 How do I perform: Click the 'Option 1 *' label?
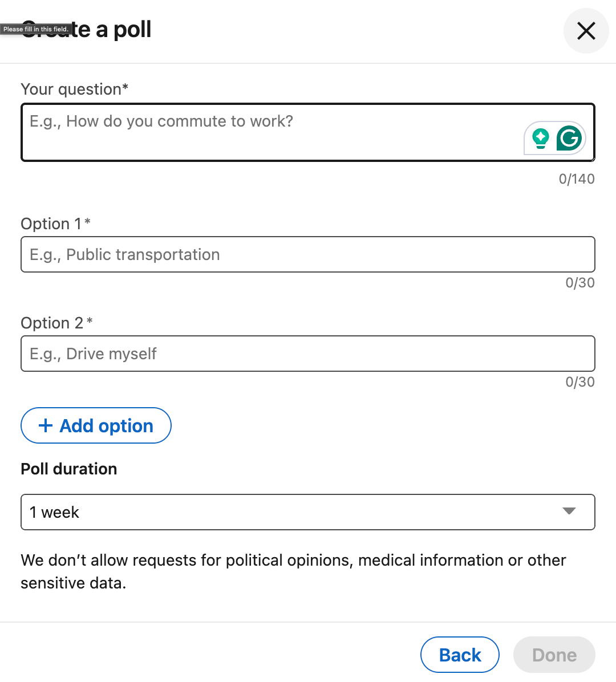coord(56,224)
